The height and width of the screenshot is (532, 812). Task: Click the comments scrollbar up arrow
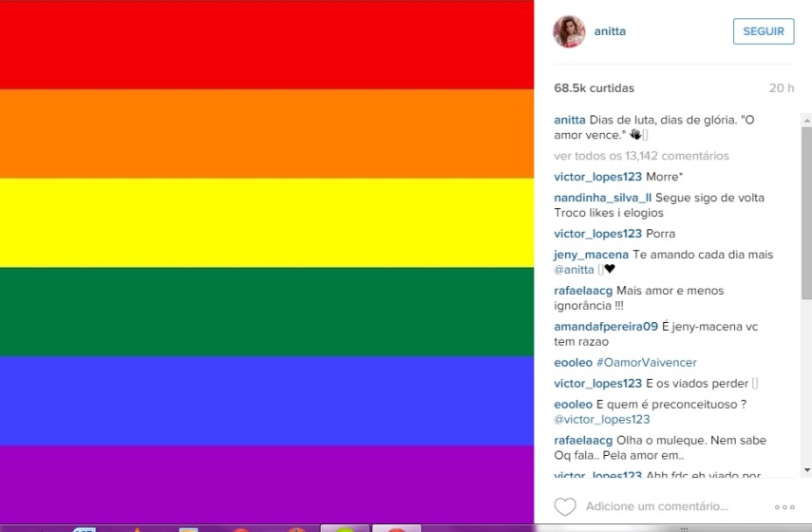(x=807, y=121)
